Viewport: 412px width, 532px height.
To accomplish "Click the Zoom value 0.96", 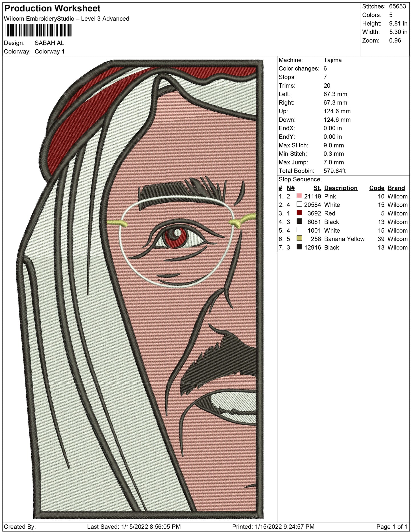I will click(x=395, y=41).
